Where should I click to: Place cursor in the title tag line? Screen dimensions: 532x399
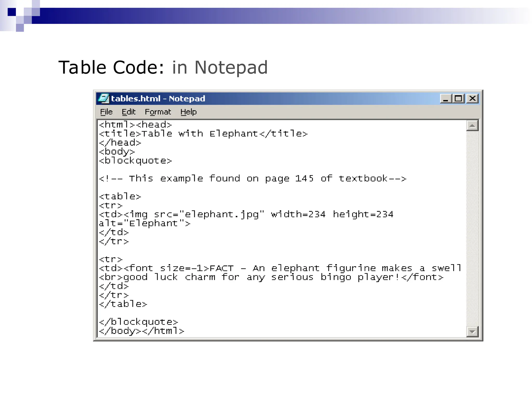pos(203,134)
